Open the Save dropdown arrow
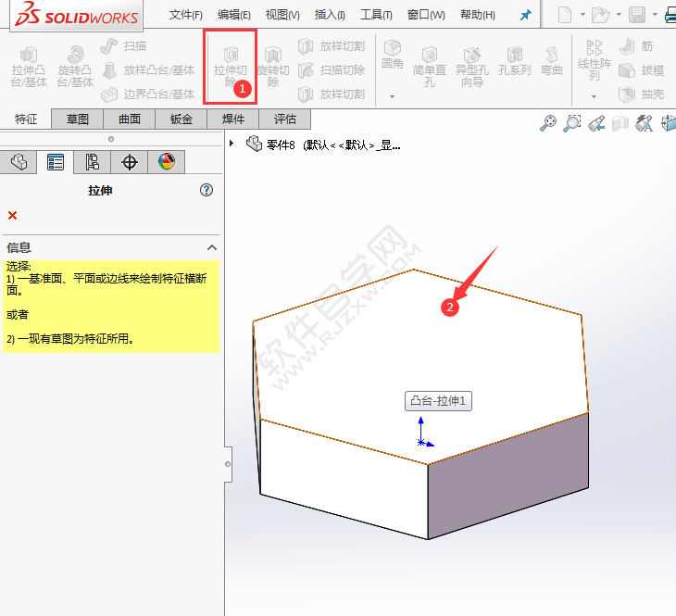 655,15
